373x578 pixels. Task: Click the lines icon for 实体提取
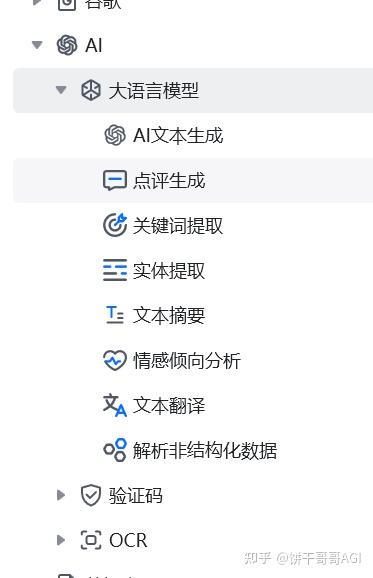(115, 270)
